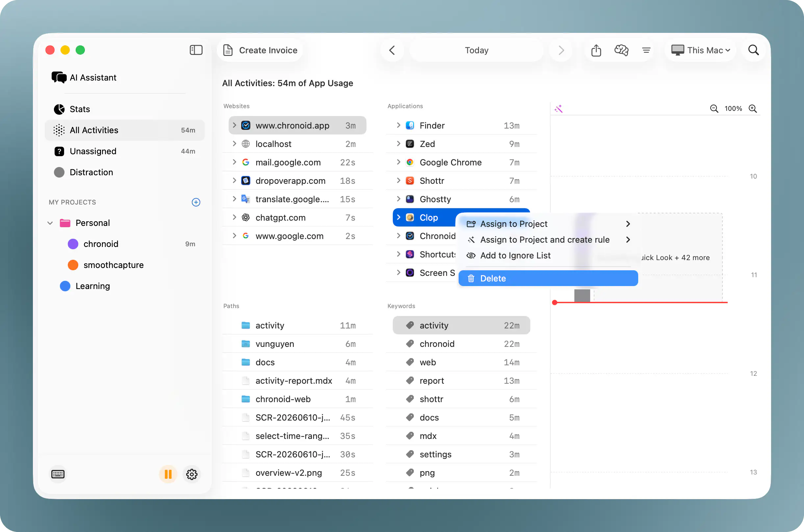Expand the dropoverapp.com row

tap(234, 181)
